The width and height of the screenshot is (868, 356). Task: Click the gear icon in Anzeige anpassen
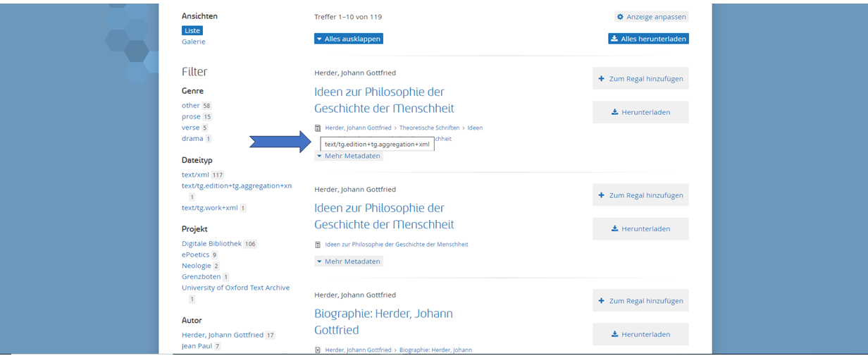click(x=620, y=17)
